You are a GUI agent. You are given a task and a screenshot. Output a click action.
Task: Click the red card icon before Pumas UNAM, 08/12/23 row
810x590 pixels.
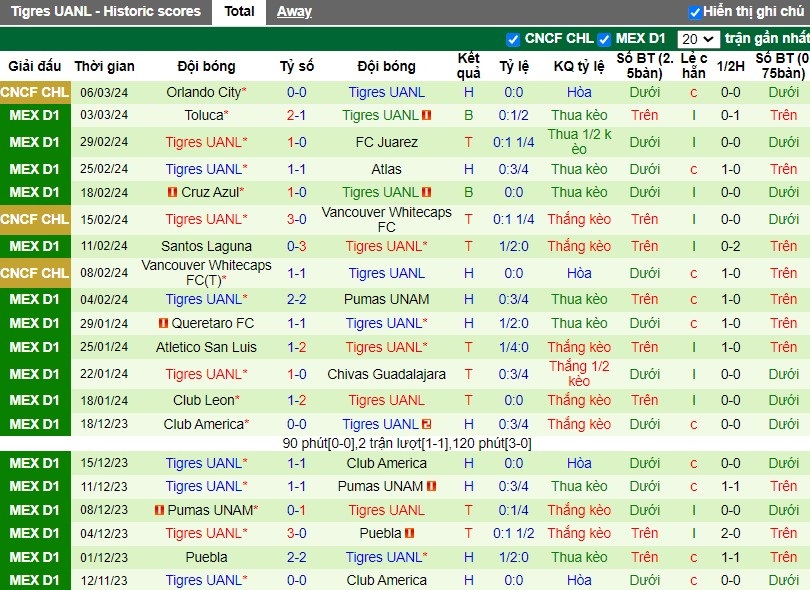160,510
